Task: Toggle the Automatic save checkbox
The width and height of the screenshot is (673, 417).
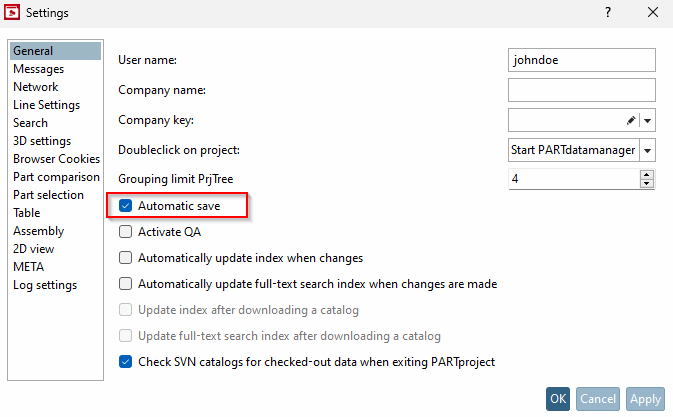Action: tap(125, 206)
